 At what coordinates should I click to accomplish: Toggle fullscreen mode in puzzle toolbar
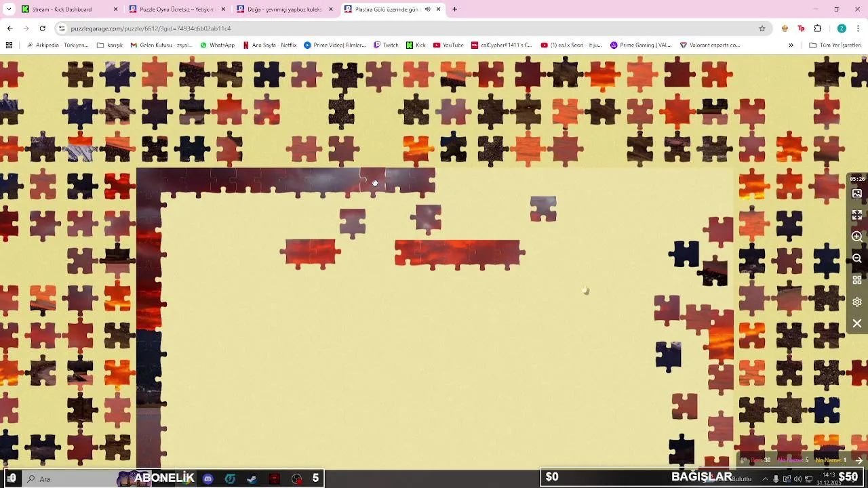tap(857, 215)
